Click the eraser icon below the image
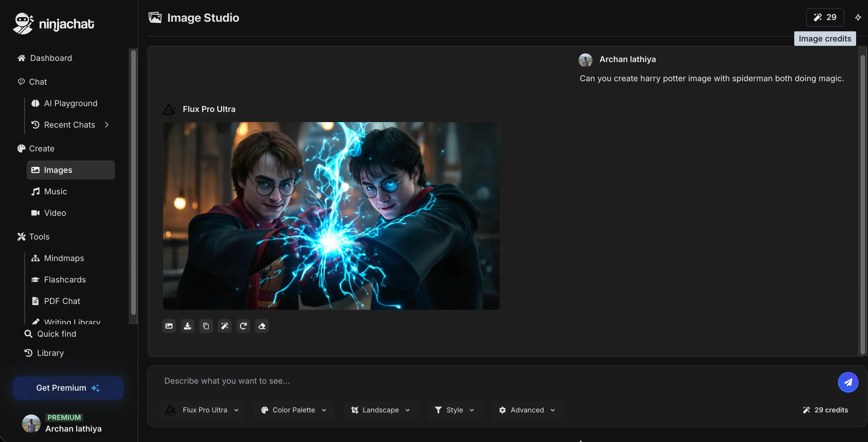This screenshot has height=442, width=868. point(262,326)
